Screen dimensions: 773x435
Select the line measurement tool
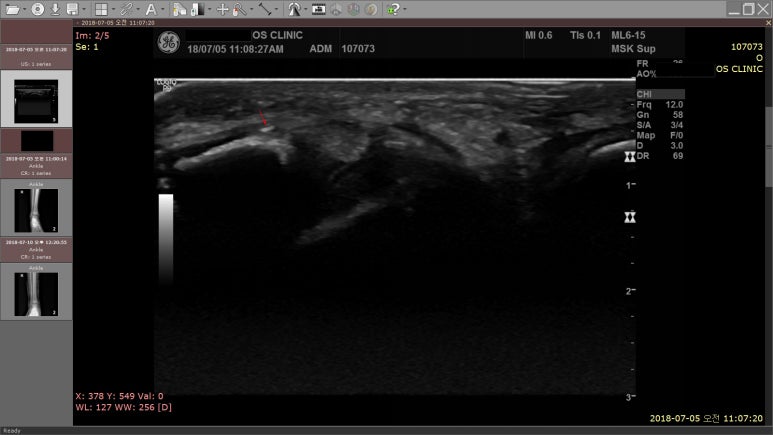coord(265,9)
